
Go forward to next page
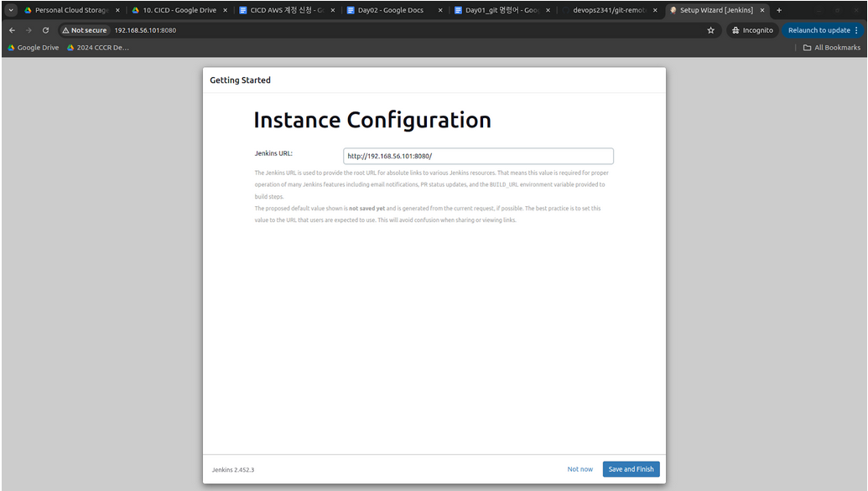[x=29, y=30]
